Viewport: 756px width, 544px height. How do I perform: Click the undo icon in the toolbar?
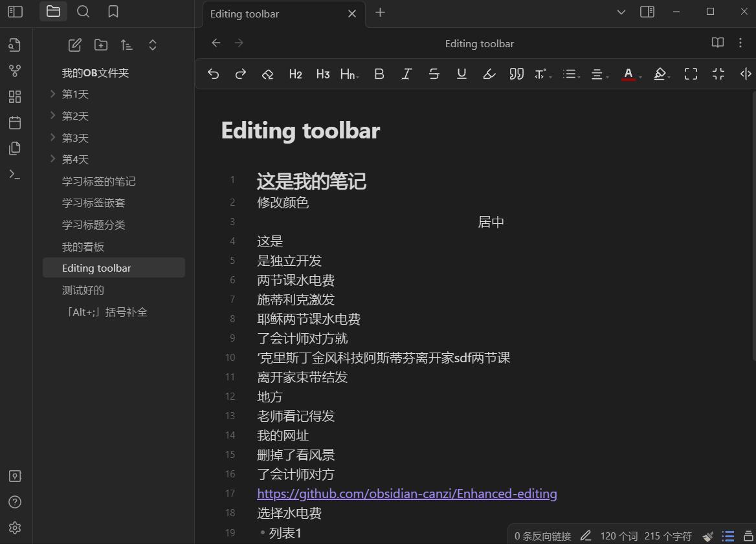tap(213, 74)
